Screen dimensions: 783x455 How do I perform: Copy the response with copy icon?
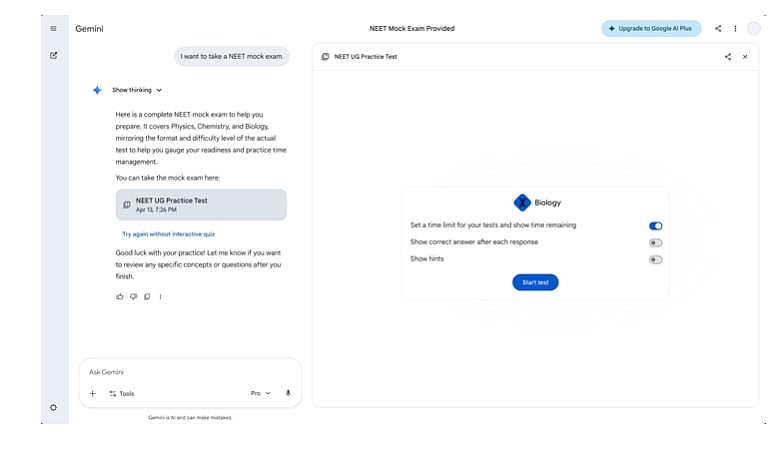point(147,296)
